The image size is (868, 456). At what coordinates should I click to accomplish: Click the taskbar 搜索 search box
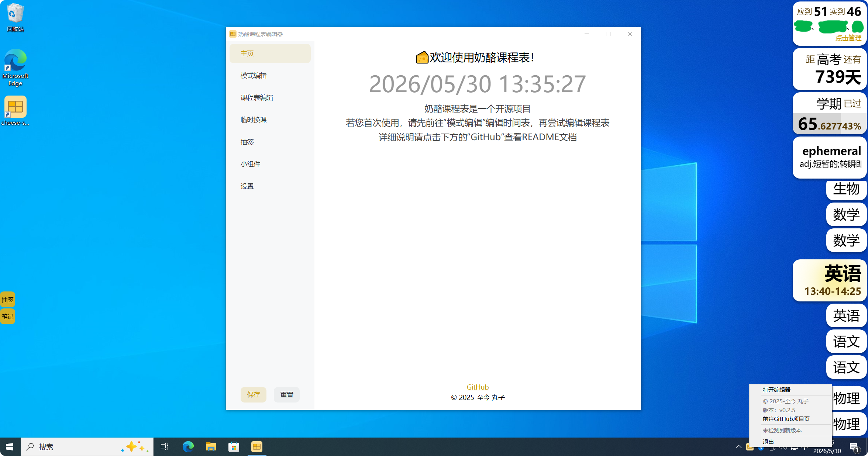tap(87, 447)
